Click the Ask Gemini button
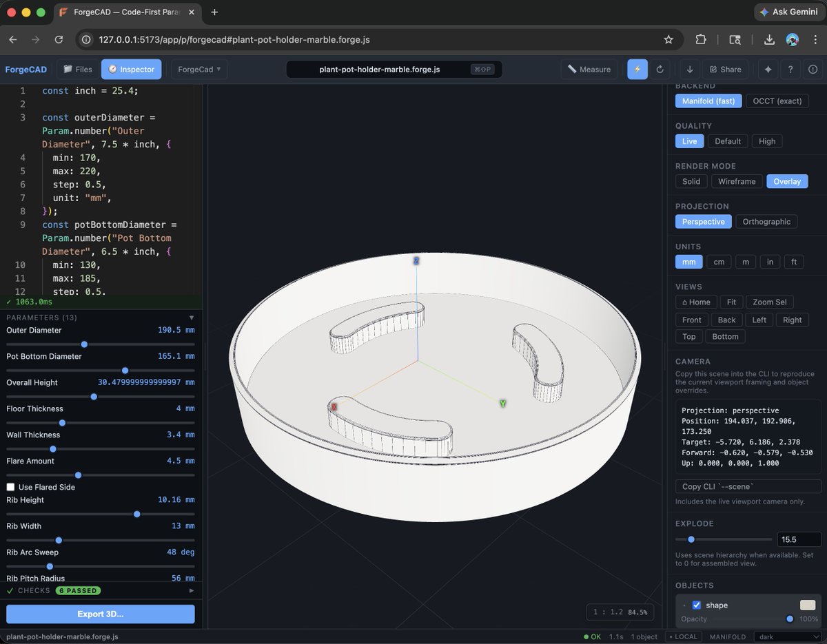Screen dimensions: 827x644 tap(788, 12)
